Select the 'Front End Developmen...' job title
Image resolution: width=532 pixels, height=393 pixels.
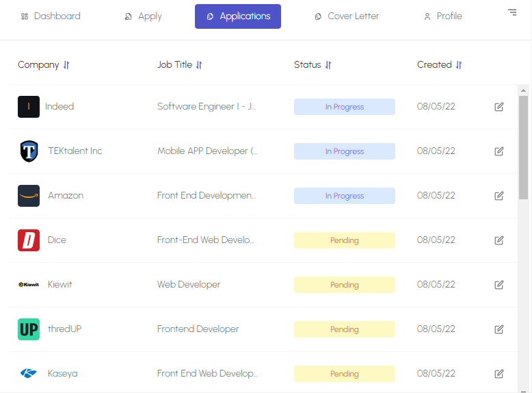[x=207, y=195]
